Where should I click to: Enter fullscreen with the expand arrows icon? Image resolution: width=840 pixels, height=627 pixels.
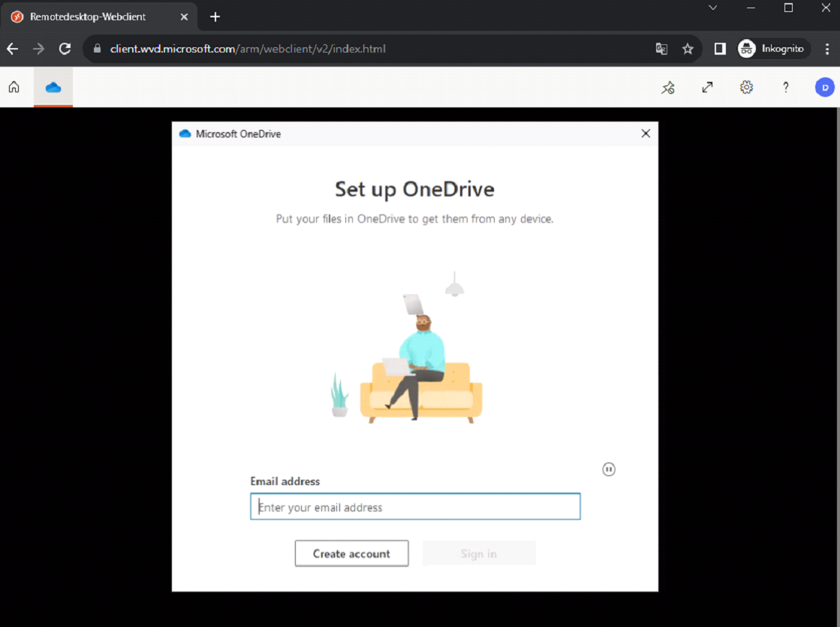tap(708, 87)
